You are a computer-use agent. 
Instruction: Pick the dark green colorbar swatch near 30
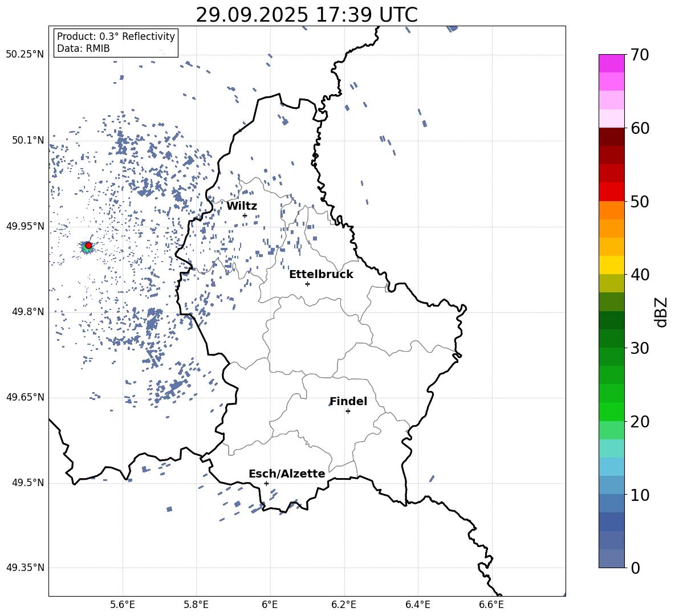pos(612,338)
